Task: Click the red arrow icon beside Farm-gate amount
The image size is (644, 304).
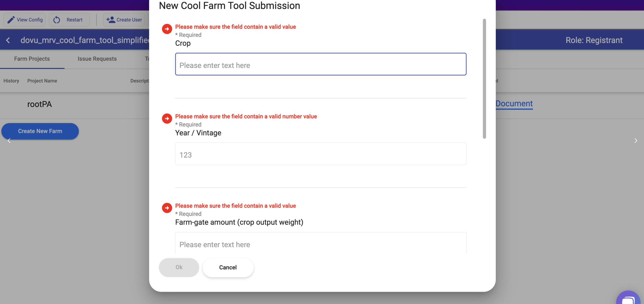Action: click(167, 208)
